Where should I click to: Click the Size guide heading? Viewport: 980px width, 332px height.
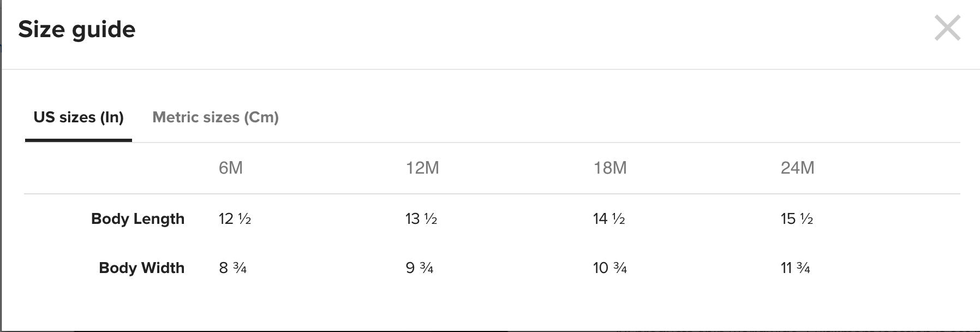click(77, 29)
